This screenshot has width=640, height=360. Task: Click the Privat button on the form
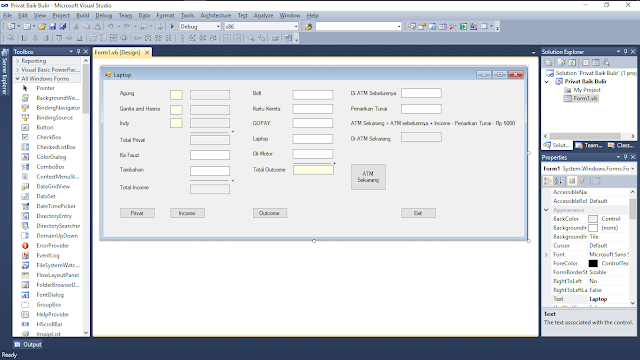[x=137, y=213]
